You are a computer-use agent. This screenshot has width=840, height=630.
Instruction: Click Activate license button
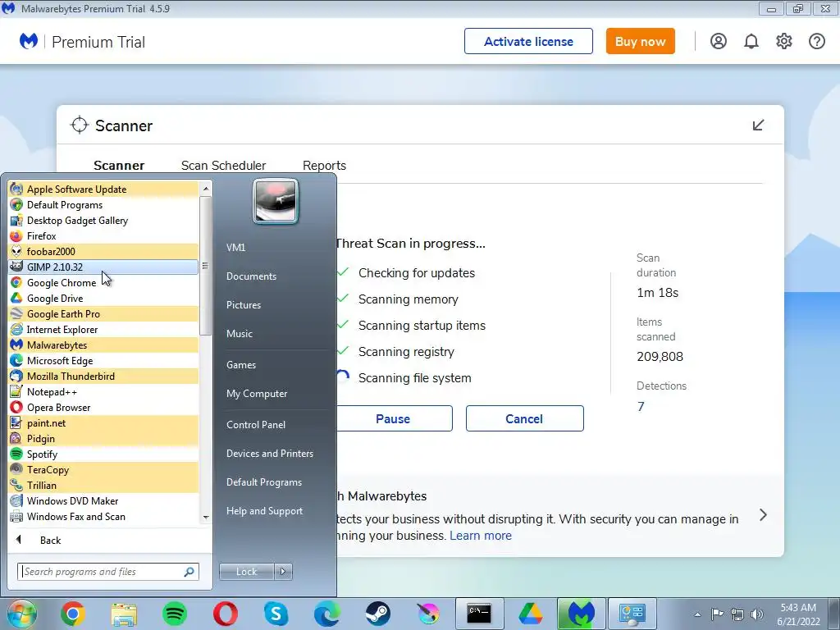coord(528,41)
